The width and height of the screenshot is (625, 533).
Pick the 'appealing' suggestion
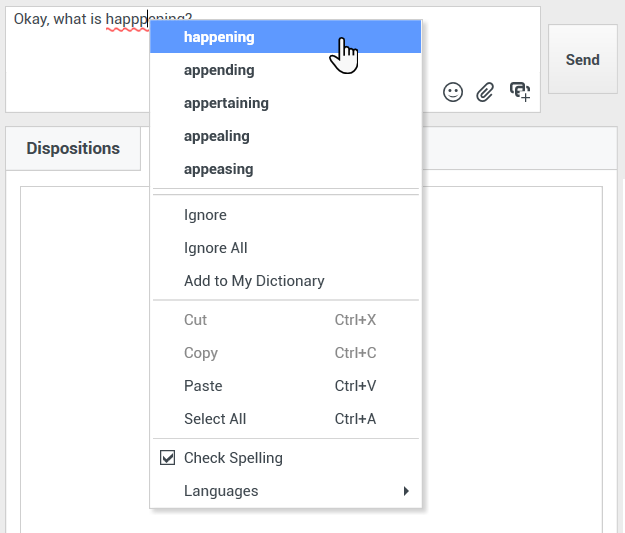click(216, 136)
